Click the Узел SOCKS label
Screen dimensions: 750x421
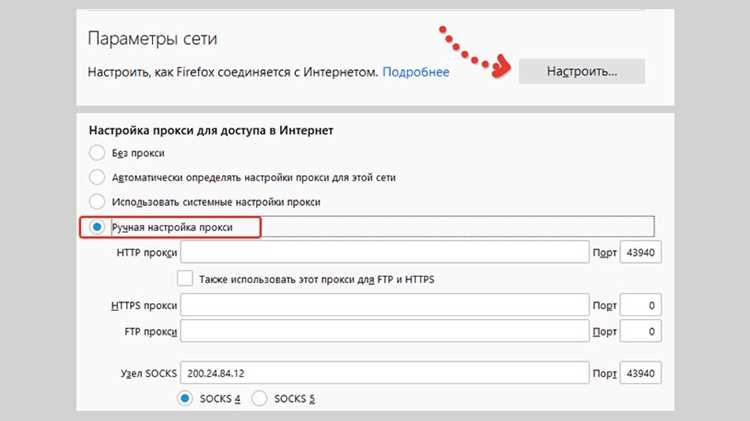tap(149, 373)
